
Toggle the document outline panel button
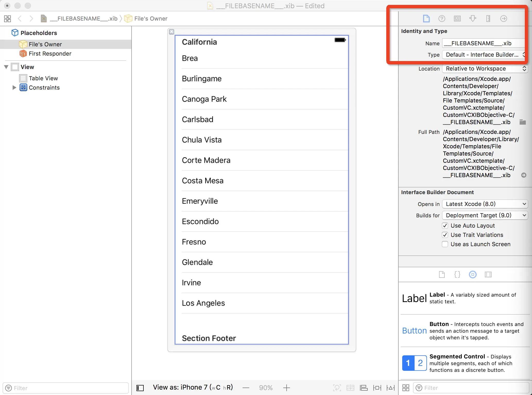tap(140, 388)
